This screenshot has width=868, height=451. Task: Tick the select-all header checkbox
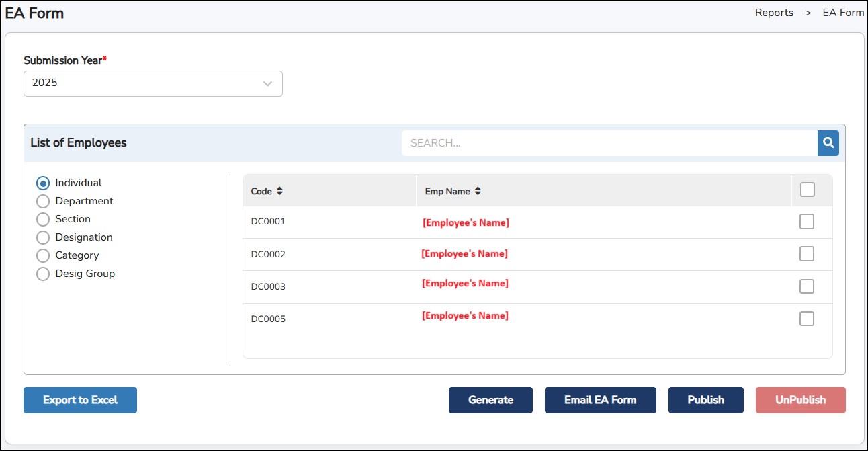tap(807, 190)
